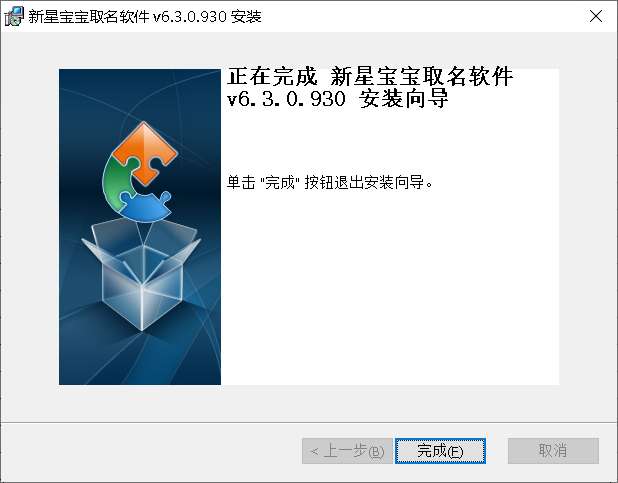The image size is (618, 483).
Task: Close the setup wizard window
Action: 596,16
